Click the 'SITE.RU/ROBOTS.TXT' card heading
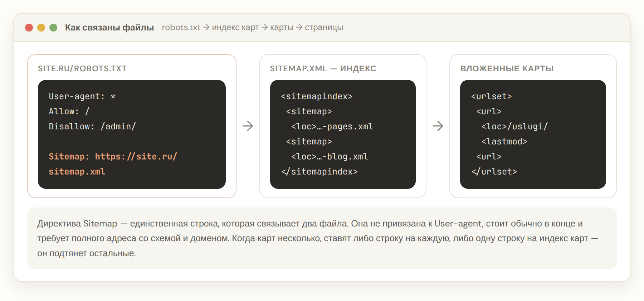This screenshot has width=644, height=301. pyautogui.click(x=82, y=68)
